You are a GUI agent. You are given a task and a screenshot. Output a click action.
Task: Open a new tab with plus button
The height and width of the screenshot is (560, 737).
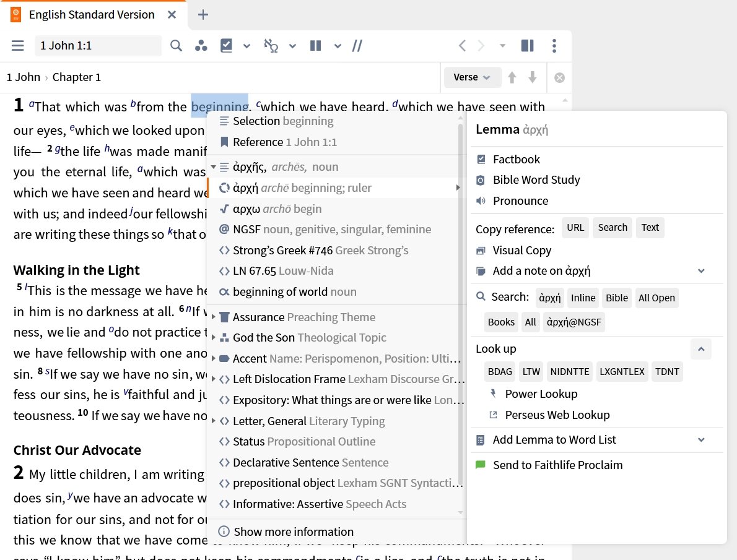pyautogui.click(x=203, y=15)
